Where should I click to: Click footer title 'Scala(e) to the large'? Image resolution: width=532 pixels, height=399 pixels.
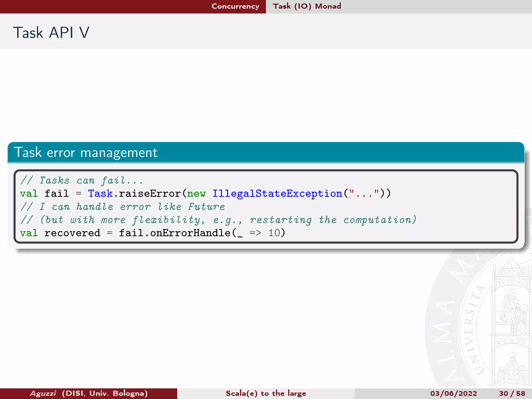click(266, 393)
